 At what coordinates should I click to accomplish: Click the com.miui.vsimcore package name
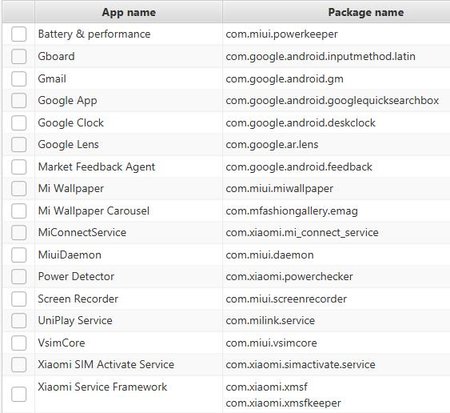(x=271, y=343)
